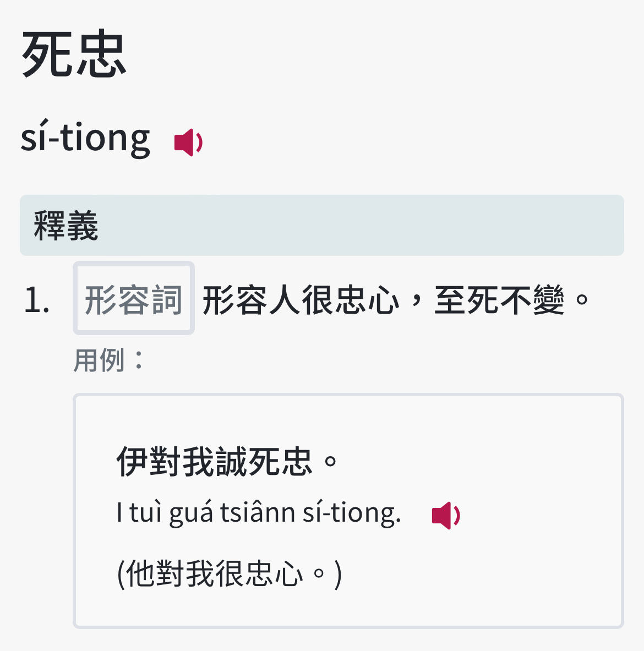644x651 pixels.
Task: Play audio for headword sí-tiong
Action: click(x=188, y=143)
